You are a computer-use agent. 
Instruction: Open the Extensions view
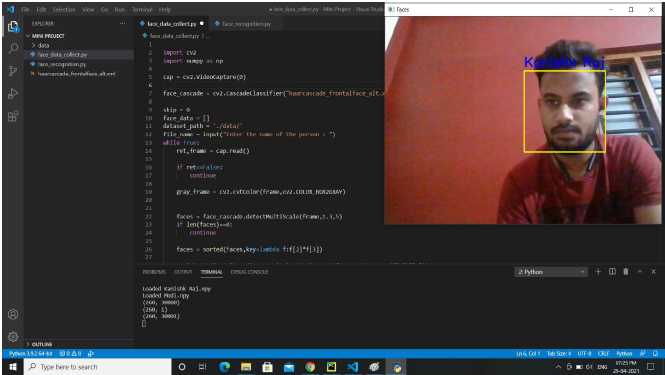coord(13,116)
